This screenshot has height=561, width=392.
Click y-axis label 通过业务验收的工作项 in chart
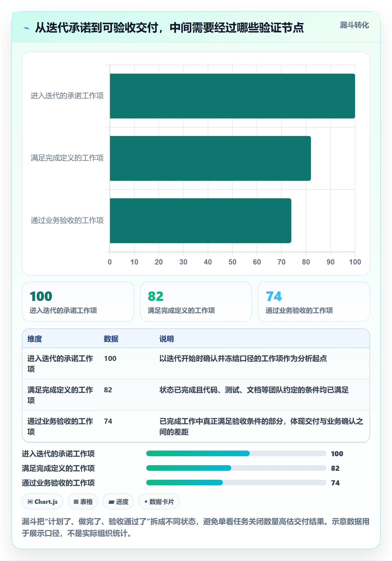tap(67, 220)
